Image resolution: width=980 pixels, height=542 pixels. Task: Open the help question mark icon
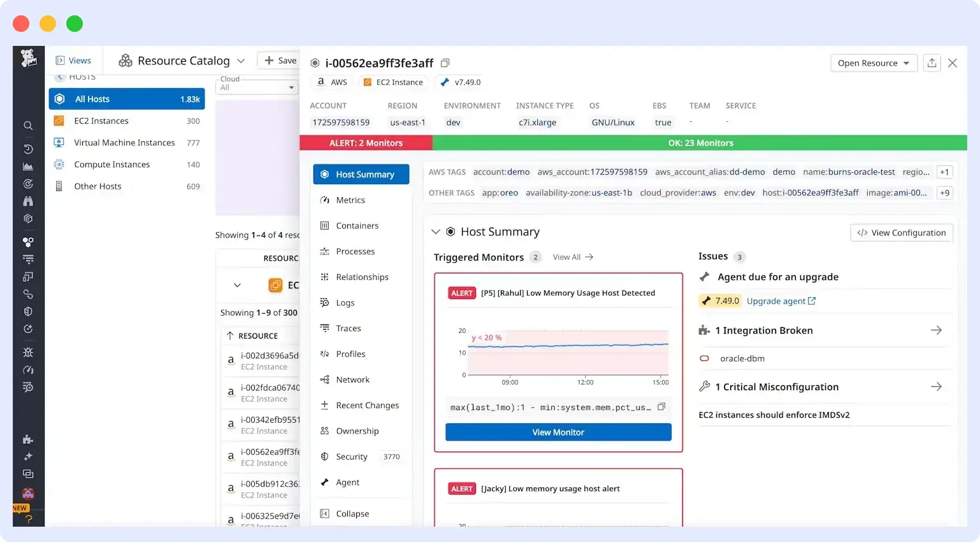pyautogui.click(x=28, y=519)
